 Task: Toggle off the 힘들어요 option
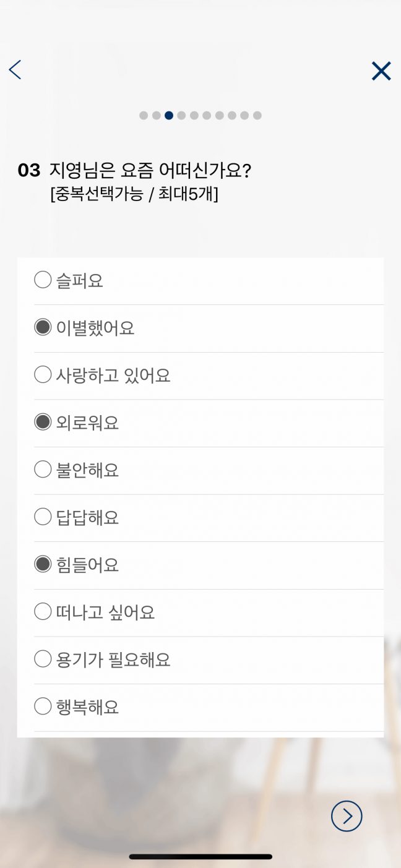(x=43, y=564)
